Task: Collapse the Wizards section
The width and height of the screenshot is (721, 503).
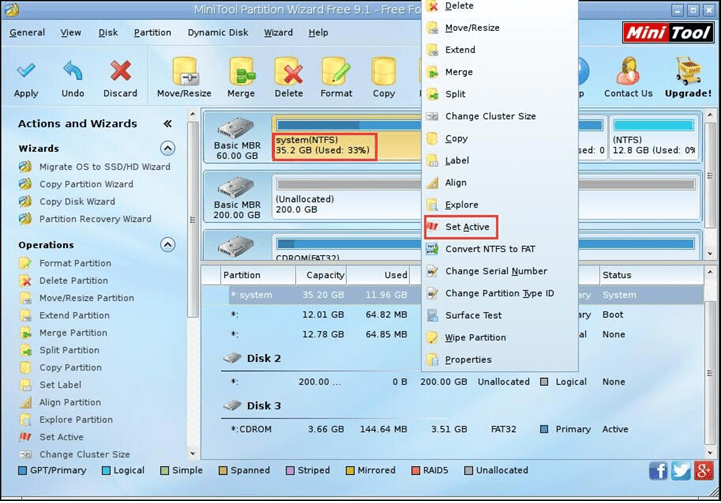Action: (167, 148)
